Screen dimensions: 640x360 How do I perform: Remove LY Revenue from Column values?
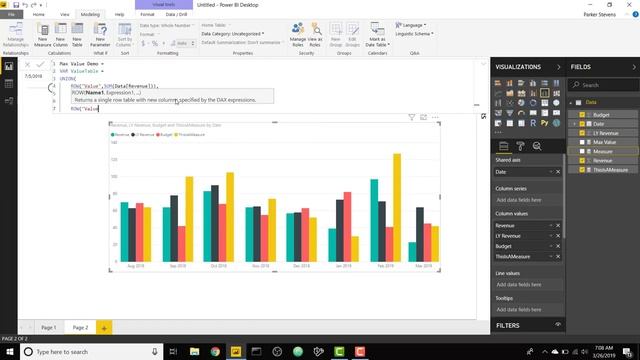(x=558, y=236)
